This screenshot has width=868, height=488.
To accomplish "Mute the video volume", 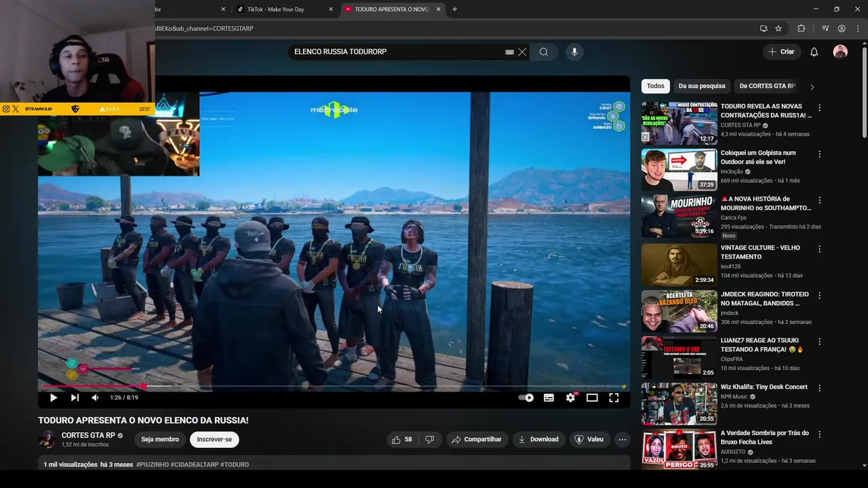I will pyautogui.click(x=95, y=398).
